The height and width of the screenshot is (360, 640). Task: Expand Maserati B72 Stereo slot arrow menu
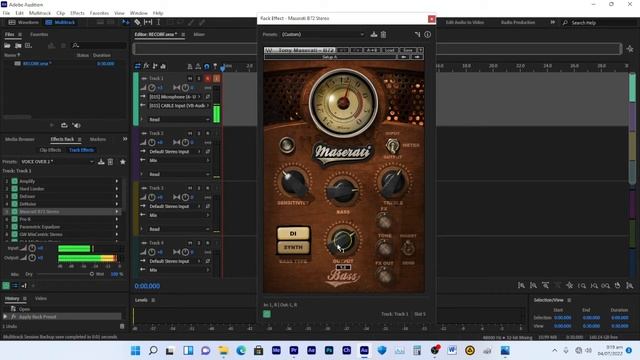117,212
